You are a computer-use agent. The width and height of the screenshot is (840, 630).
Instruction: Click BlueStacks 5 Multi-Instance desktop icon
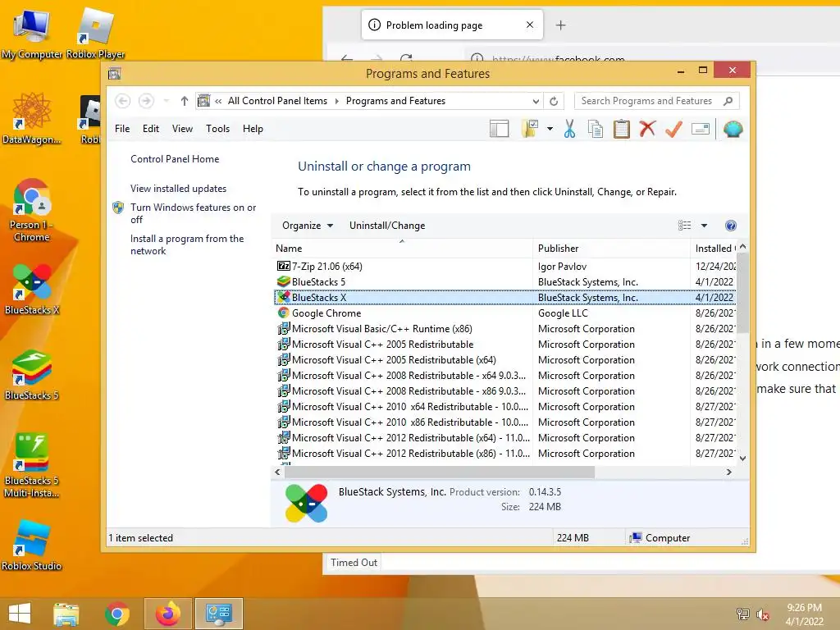[x=32, y=465]
